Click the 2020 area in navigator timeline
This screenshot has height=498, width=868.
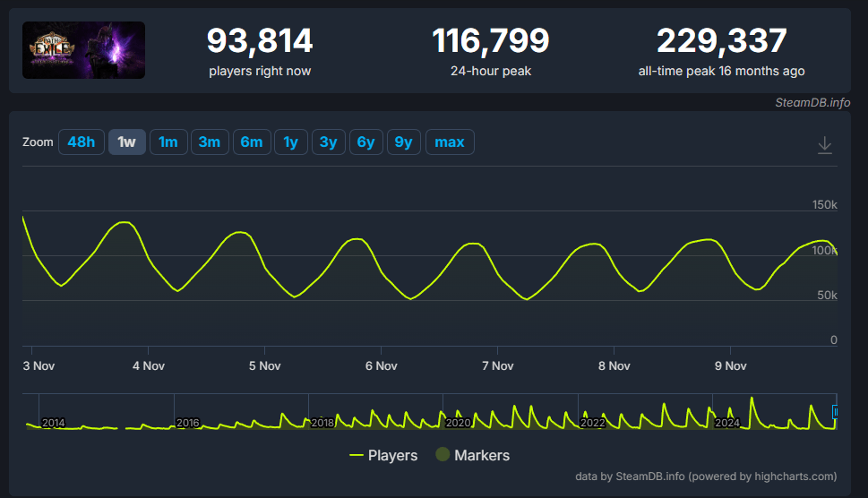coord(458,422)
